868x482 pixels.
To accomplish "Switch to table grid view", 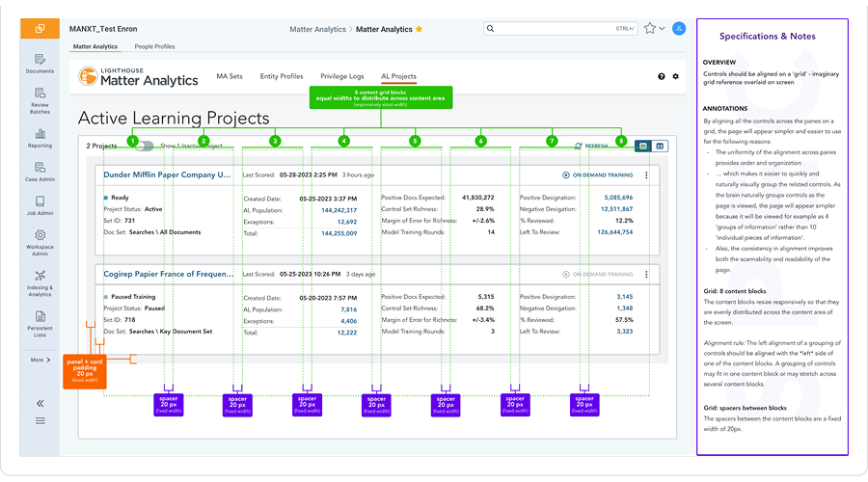I will 660,147.
